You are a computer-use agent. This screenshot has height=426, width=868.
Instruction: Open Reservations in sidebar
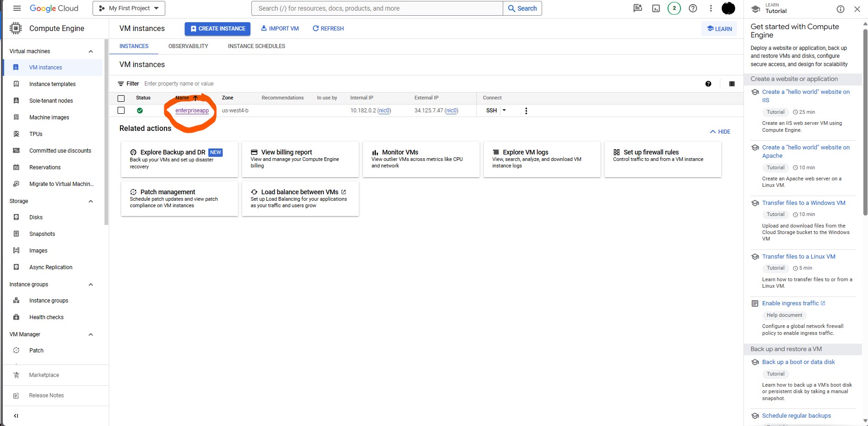click(x=45, y=167)
